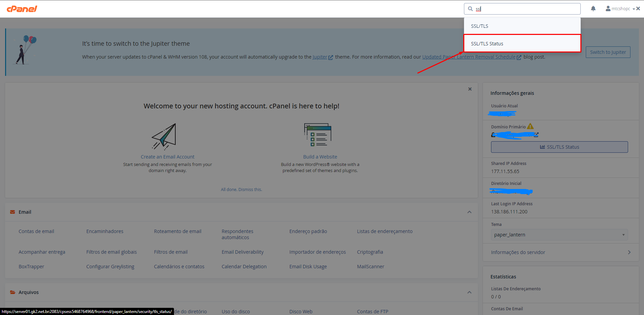Collapse the Arquivos section
Viewport: 644px width, 315px height.
pos(469,292)
